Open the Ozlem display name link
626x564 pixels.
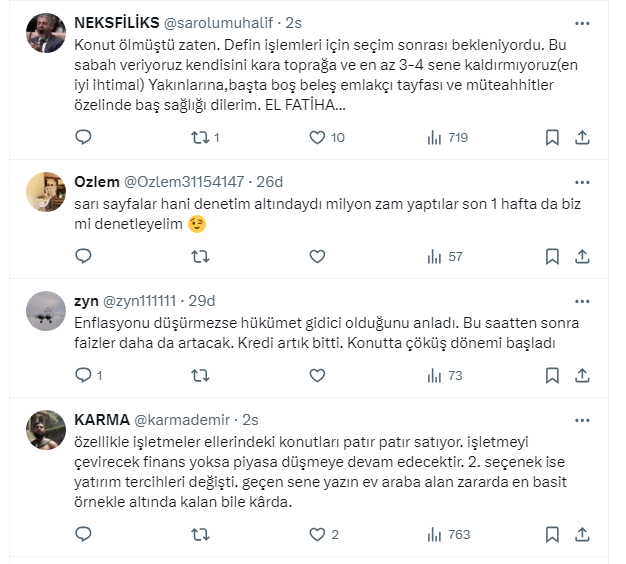point(97,181)
